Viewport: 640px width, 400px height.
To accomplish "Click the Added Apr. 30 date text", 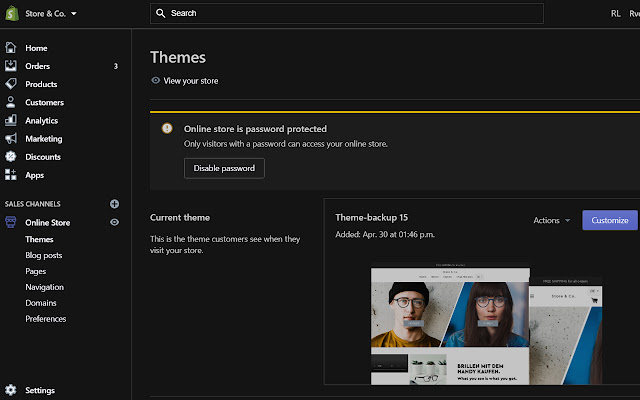I will pyautogui.click(x=385, y=235).
